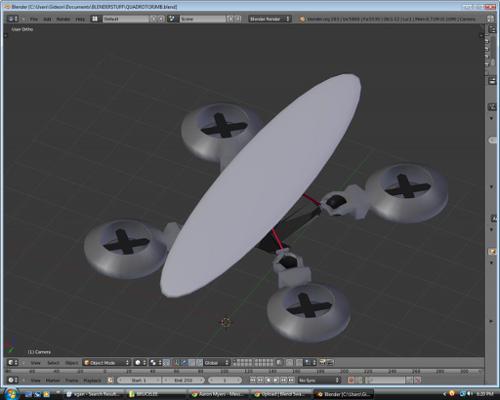The width and height of the screenshot is (500, 400).
Task: Open the Help menu
Action: [80, 19]
